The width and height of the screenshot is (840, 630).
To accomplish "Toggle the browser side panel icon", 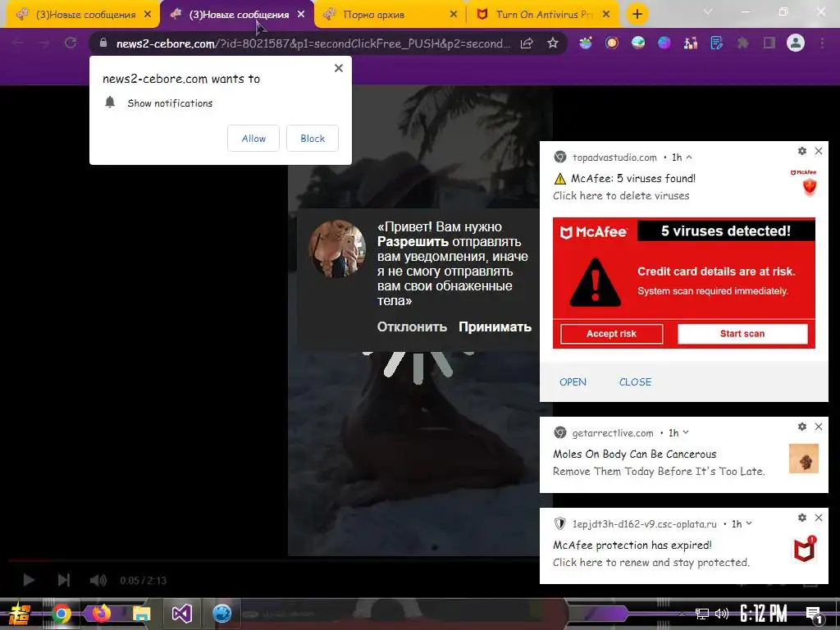I will point(769,43).
